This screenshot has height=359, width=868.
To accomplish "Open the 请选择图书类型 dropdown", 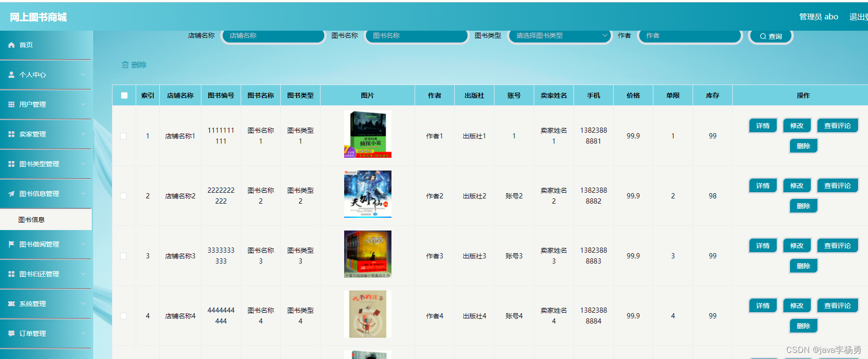I will pyautogui.click(x=560, y=36).
